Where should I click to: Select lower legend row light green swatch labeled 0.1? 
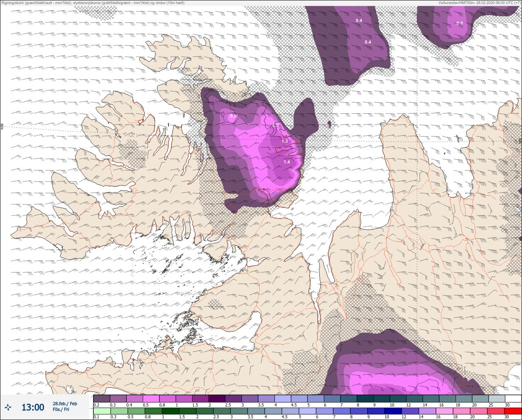102,411
